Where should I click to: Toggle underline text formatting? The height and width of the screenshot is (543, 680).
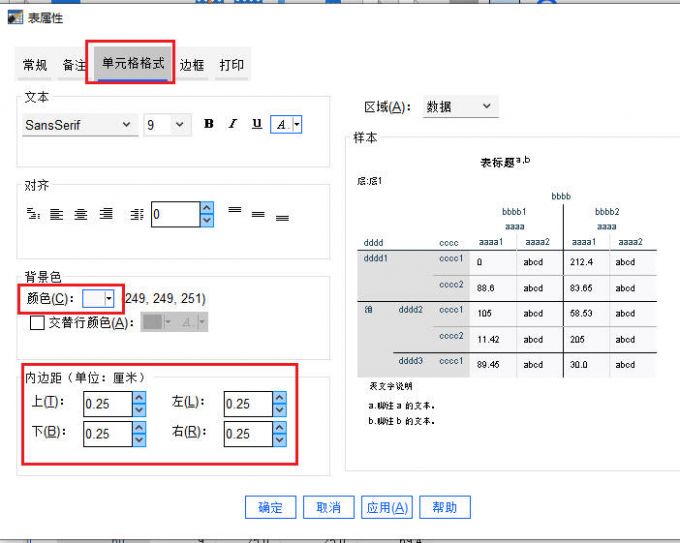point(257,124)
